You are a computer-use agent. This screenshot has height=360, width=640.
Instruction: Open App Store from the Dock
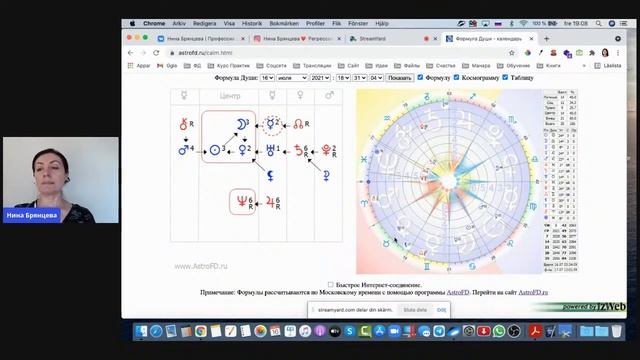click(x=379, y=331)
